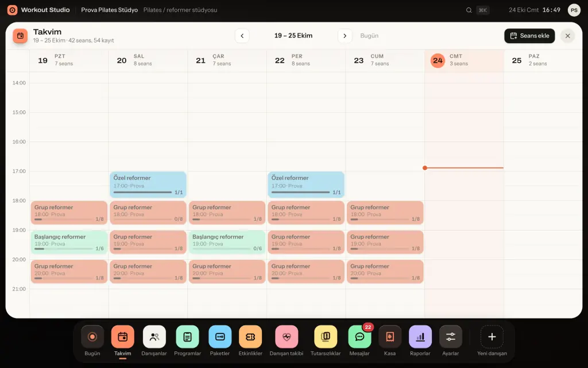
Task: Close the Takvim panel
Action: (x=568, y=36)
